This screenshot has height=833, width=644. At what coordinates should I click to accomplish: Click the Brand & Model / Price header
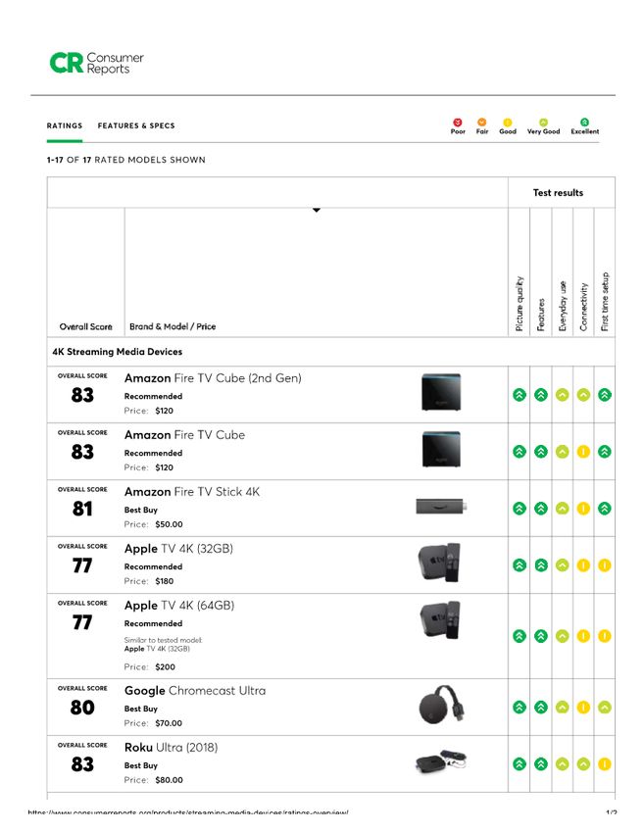tap(173, 326)
